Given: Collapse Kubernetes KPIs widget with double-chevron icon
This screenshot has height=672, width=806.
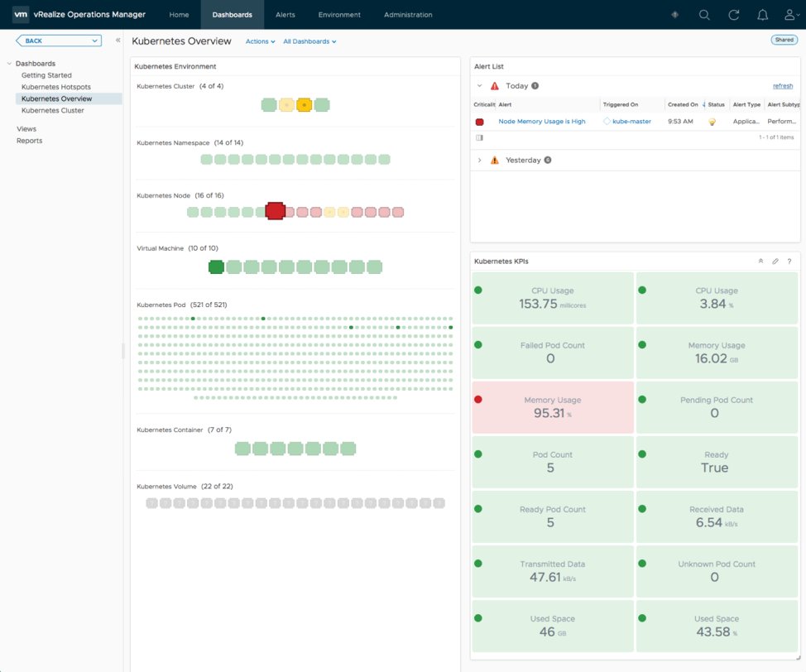Looking at the screenshot, I should [760, 262].
